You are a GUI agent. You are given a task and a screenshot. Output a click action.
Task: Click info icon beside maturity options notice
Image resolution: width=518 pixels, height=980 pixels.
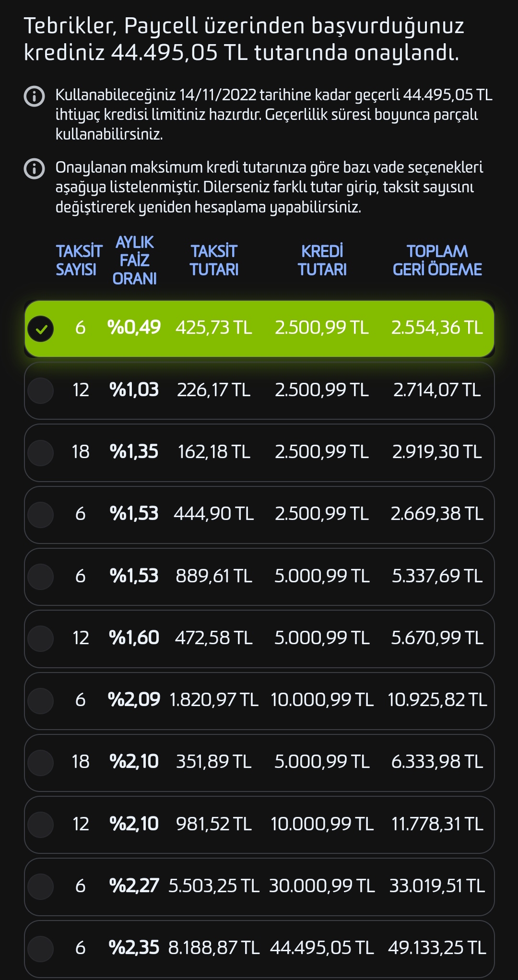pos(34,169)
